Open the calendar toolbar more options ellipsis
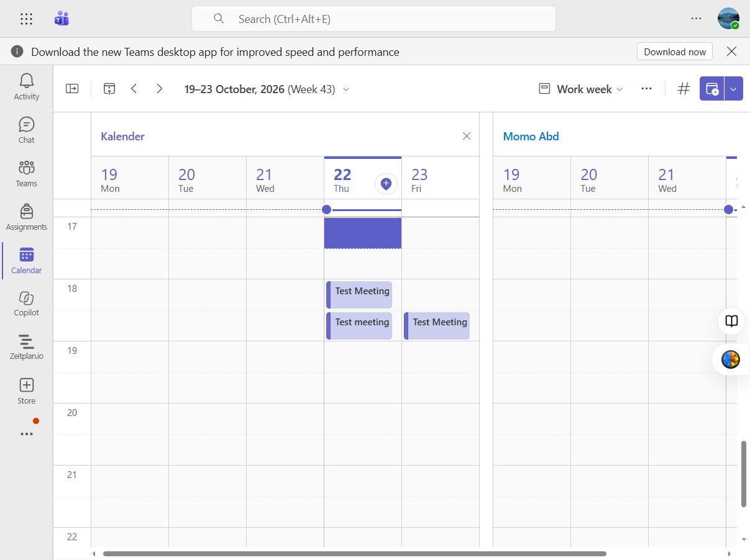 [x=646, y=89]
